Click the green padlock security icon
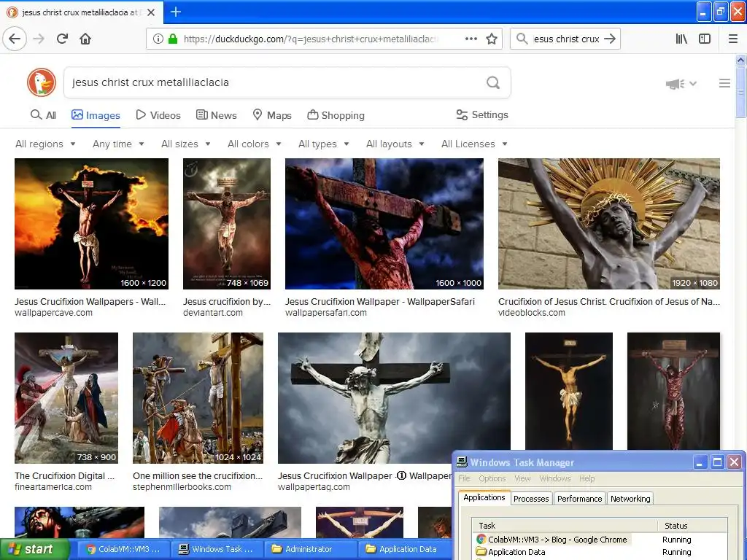This screenshot has width=747, height=560. coord(173,39)
